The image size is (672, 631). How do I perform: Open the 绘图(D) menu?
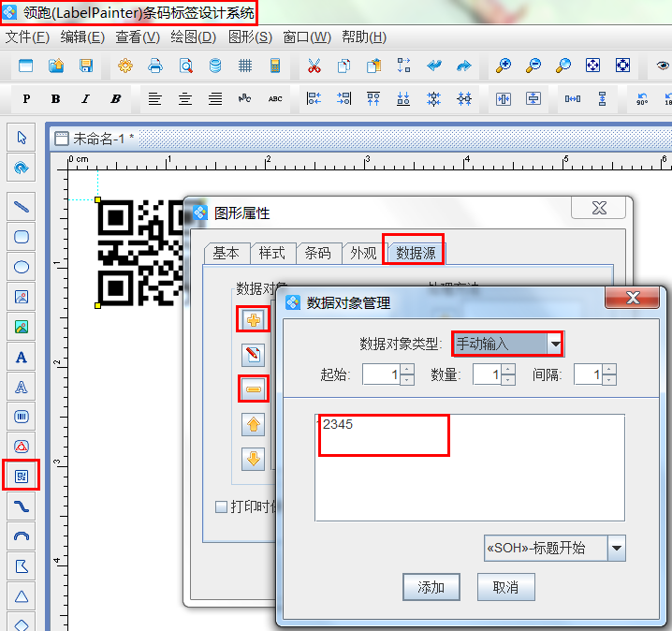[x=194, y=37]
